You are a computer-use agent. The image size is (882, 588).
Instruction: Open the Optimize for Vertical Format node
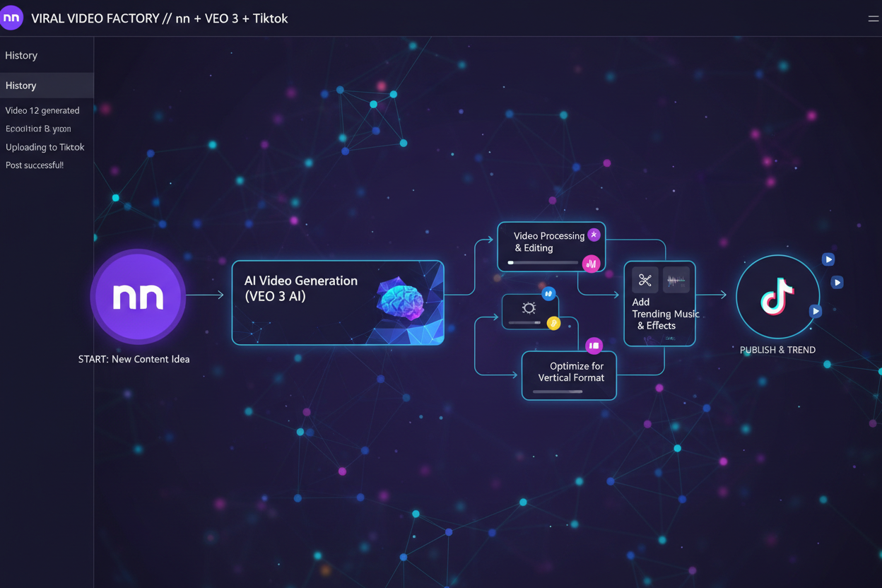pyautogui.click(x=569, y=376)
